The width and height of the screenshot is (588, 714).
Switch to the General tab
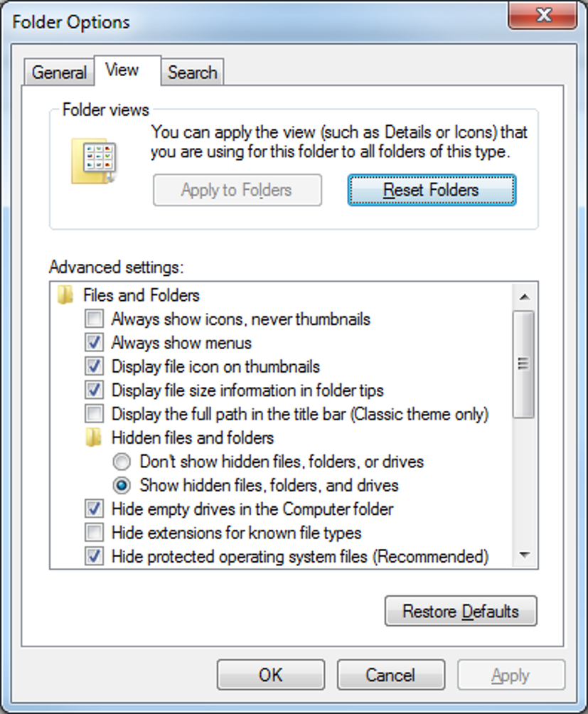click(59, 73)
